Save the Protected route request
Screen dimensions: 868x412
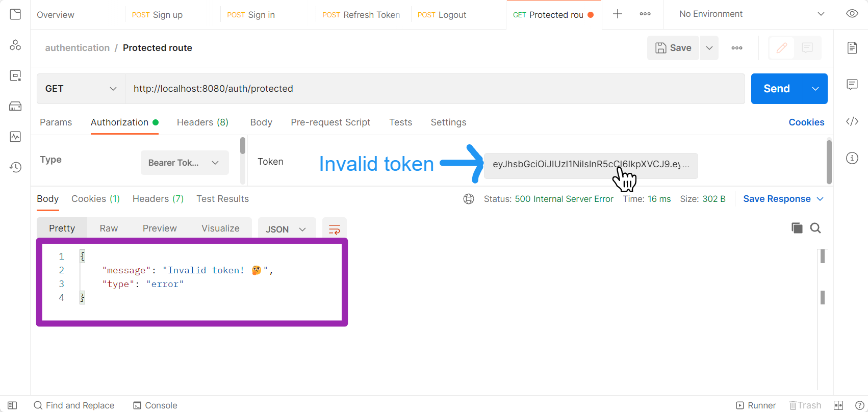tap(673, 48)
